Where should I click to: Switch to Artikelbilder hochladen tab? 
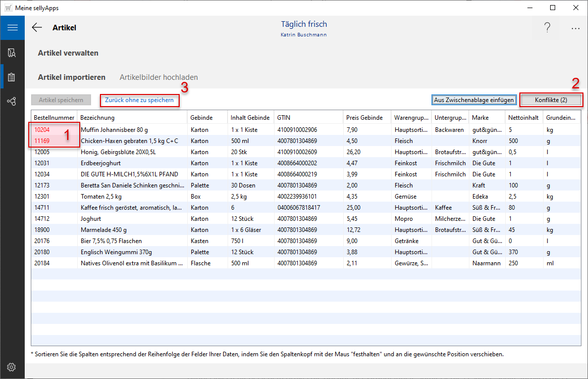coord(158,77)
